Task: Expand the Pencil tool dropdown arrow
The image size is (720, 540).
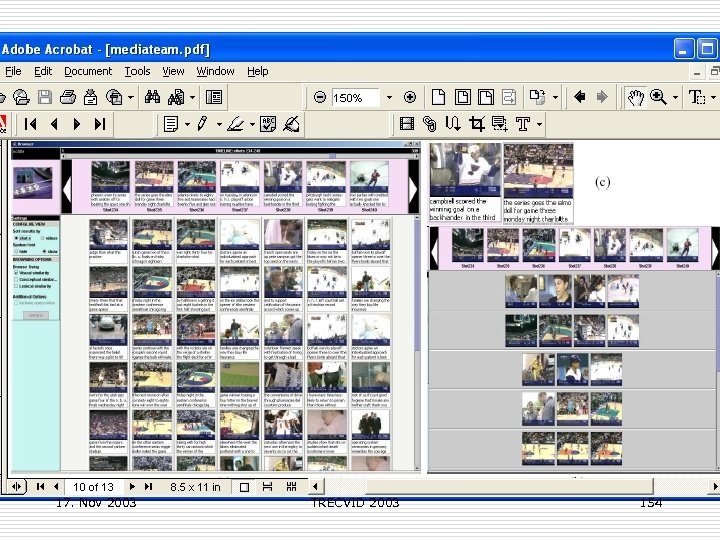Action: pos(219,124)
